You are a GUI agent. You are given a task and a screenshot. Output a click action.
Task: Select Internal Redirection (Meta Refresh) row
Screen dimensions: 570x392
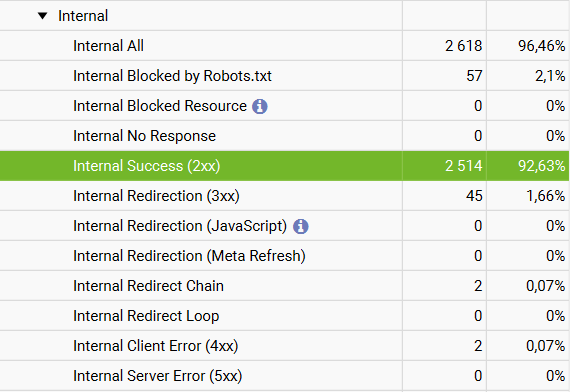click(285, 256)
